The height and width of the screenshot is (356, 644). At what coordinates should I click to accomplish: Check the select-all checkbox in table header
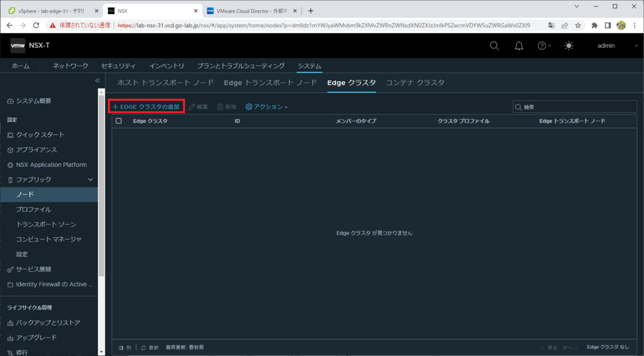pos(119,121)
